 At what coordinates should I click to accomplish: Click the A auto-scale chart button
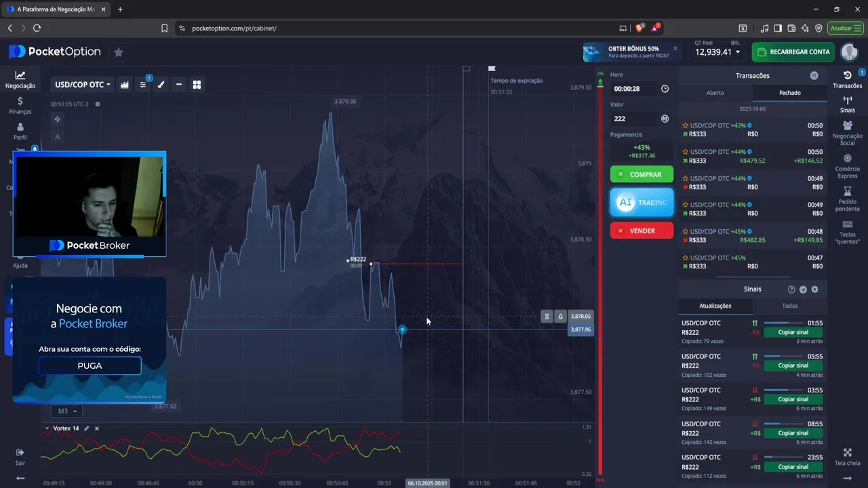58,137
